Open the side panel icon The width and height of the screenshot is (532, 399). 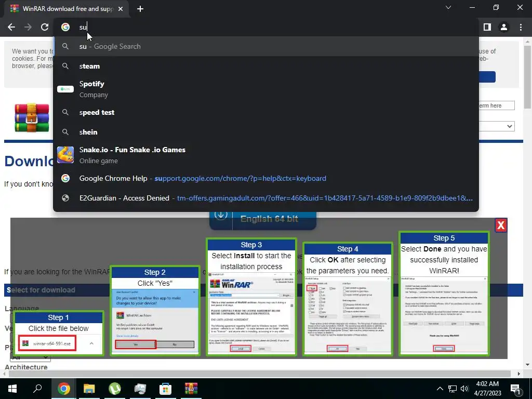point(487,27)
